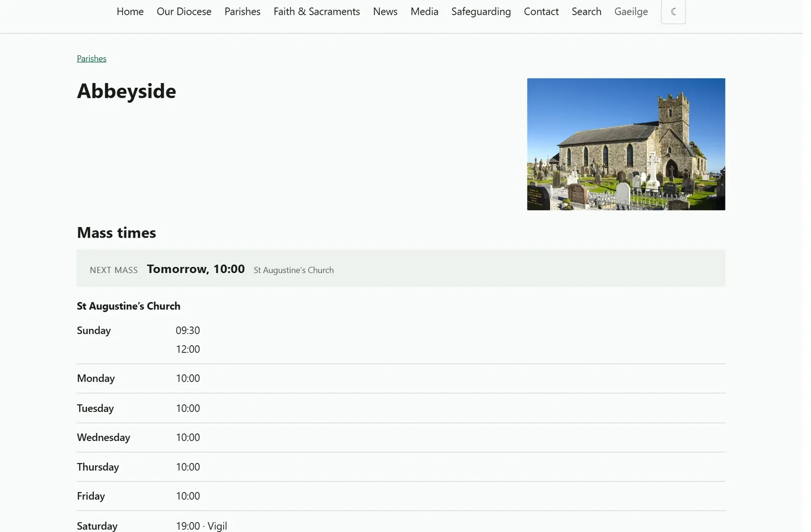Open Our Diocese in the navigation

tap(184, 12)
